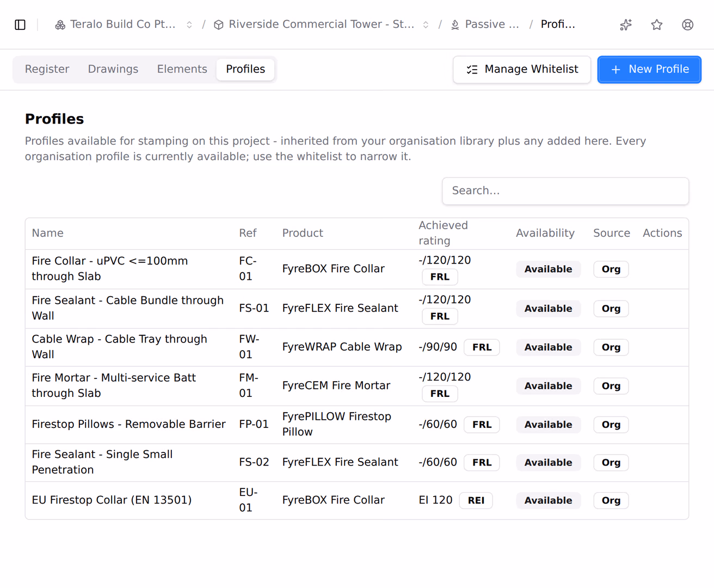Click the star favorite icon
This screenshot has height=588, width=714.
click(x=657, y=24)
